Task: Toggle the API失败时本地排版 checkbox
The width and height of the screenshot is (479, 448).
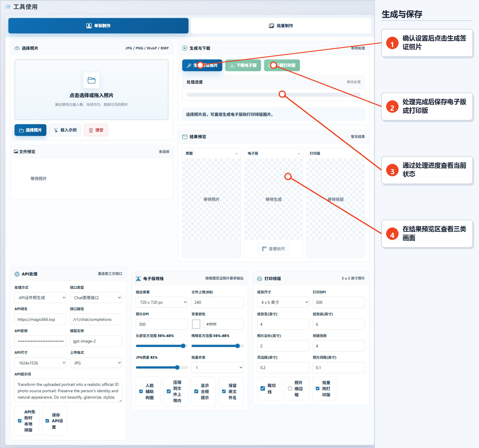Action: (20, 421)
